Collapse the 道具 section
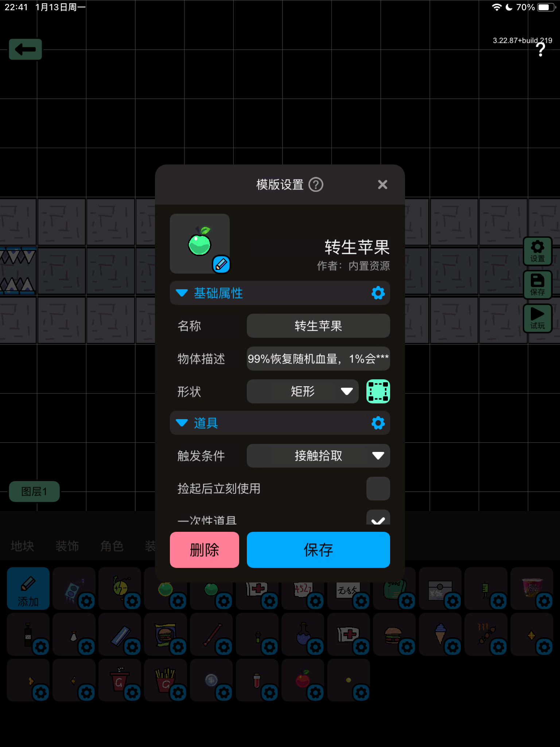This screenshot has width=560, height=747. (182, 423)
